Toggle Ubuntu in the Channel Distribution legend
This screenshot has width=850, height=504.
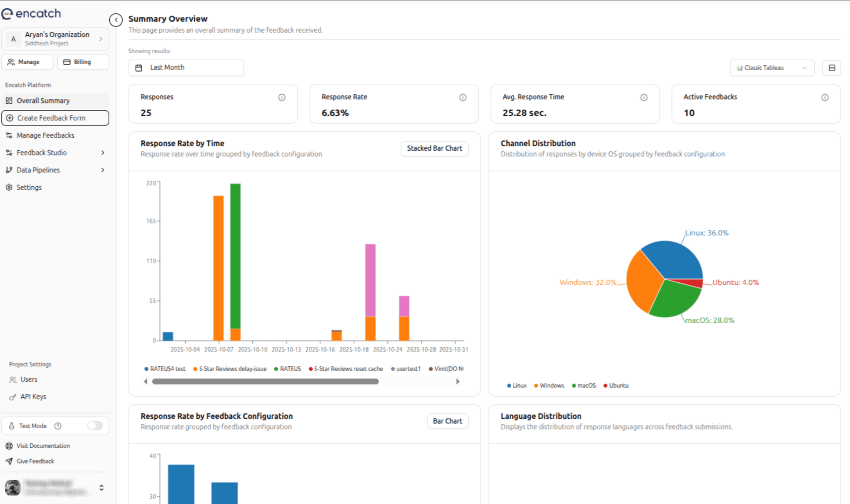[616, 385]
